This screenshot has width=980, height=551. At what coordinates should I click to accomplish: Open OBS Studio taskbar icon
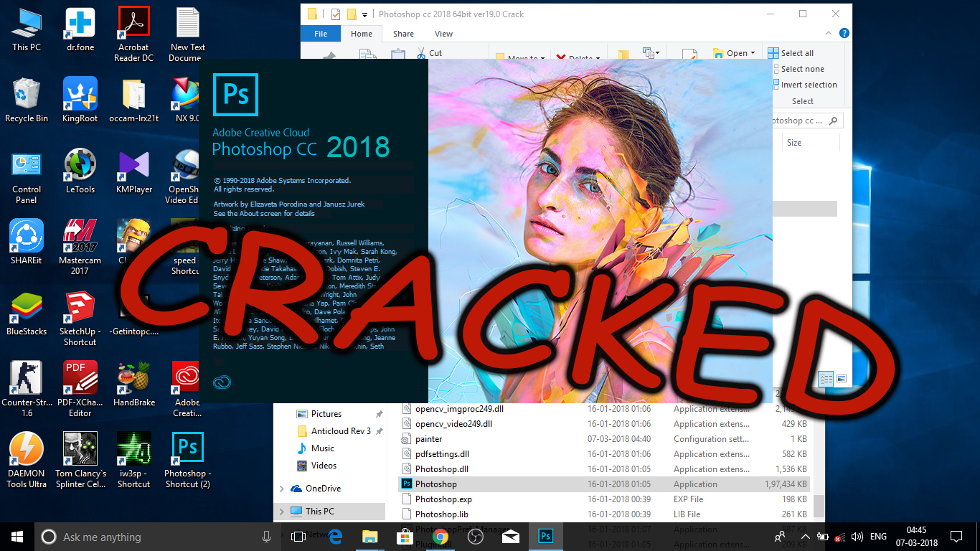click(x=475, y=537)
